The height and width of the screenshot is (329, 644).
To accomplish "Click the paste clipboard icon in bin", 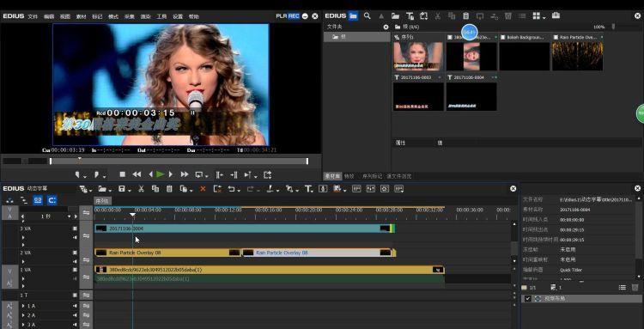I will pos(465,16).
